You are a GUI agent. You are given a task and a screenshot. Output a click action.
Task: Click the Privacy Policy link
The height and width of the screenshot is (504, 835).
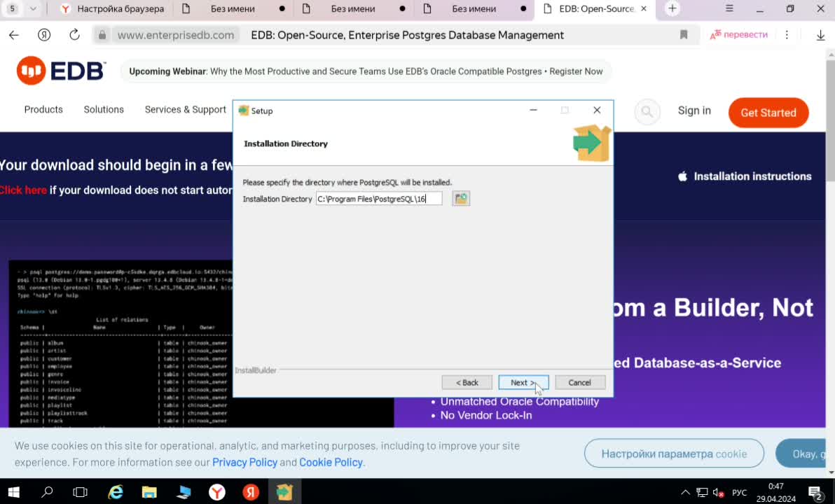[245, 462]
